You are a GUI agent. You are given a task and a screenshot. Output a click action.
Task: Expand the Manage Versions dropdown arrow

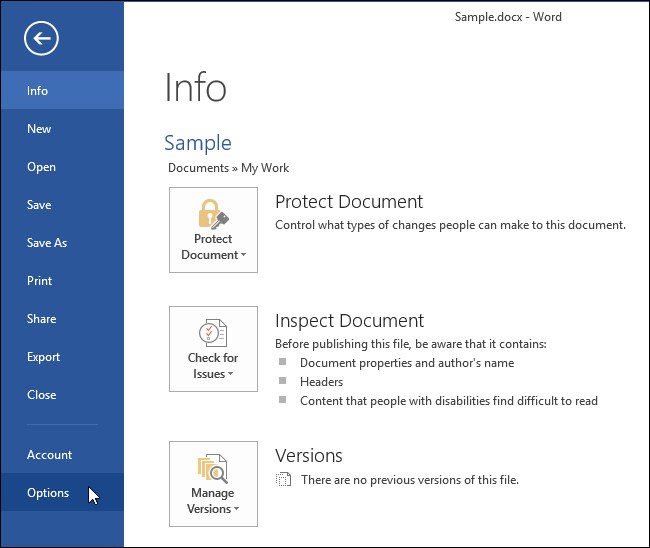[235, 510]
